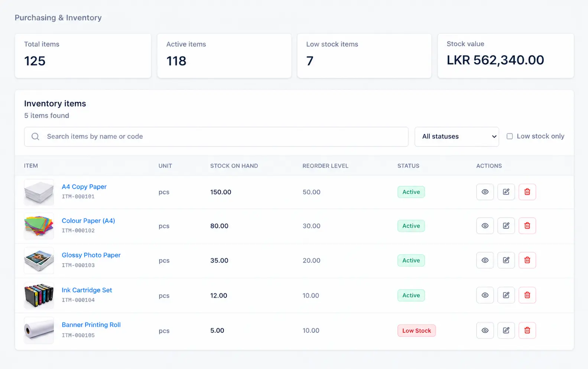
Task: Edit the Glossy Photo Paper item
Action: (x=506, y=260)
